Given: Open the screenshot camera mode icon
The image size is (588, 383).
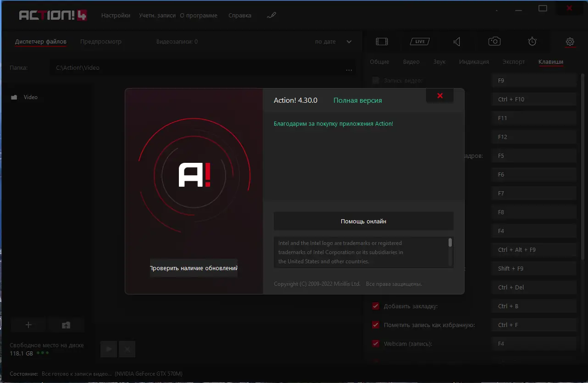Looking at the screenshot, I should click(x=494, y=41).
